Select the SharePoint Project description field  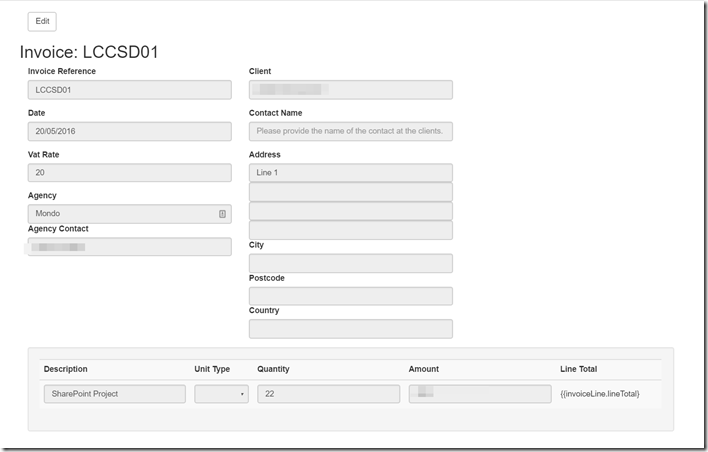point(114,394)
